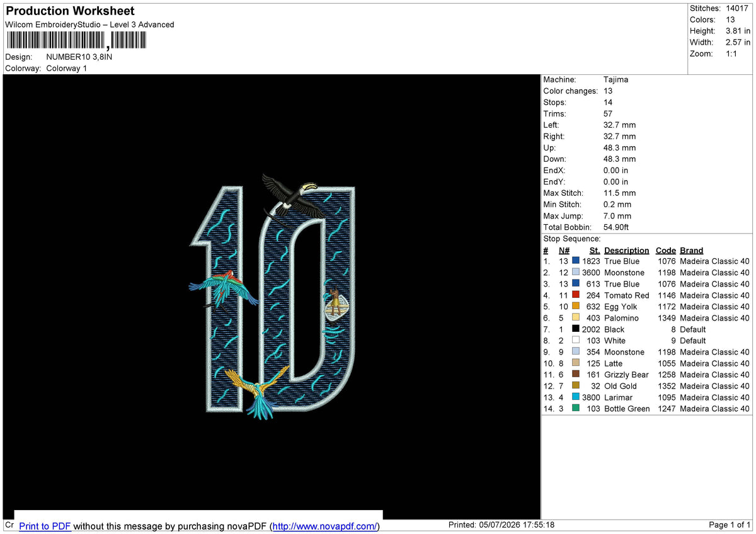This screenshot has width=756, height=534.
Task: Click the Moonstone stitch count 3600
Action: (x=591, y=272)
